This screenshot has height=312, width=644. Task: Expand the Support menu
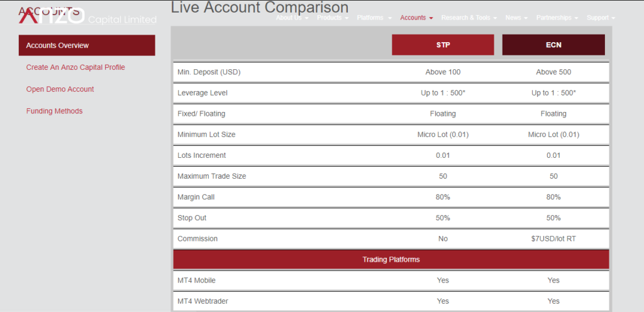pos(601,18)
